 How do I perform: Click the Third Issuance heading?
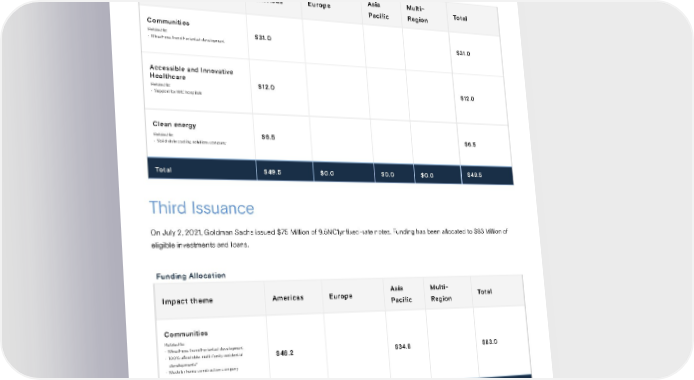pyautogui.click(x=201, y=208)
